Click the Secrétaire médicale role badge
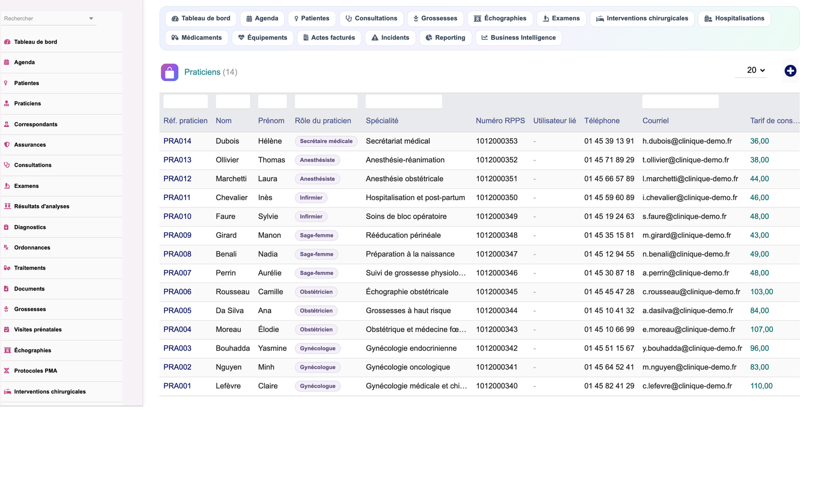This screenshot has width=815, height=504. [326, 142]
